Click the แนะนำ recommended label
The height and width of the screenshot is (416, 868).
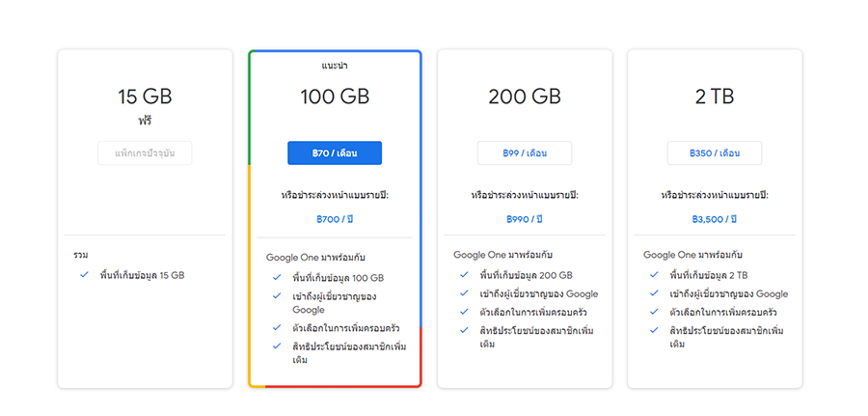click(x=335, y=66)
